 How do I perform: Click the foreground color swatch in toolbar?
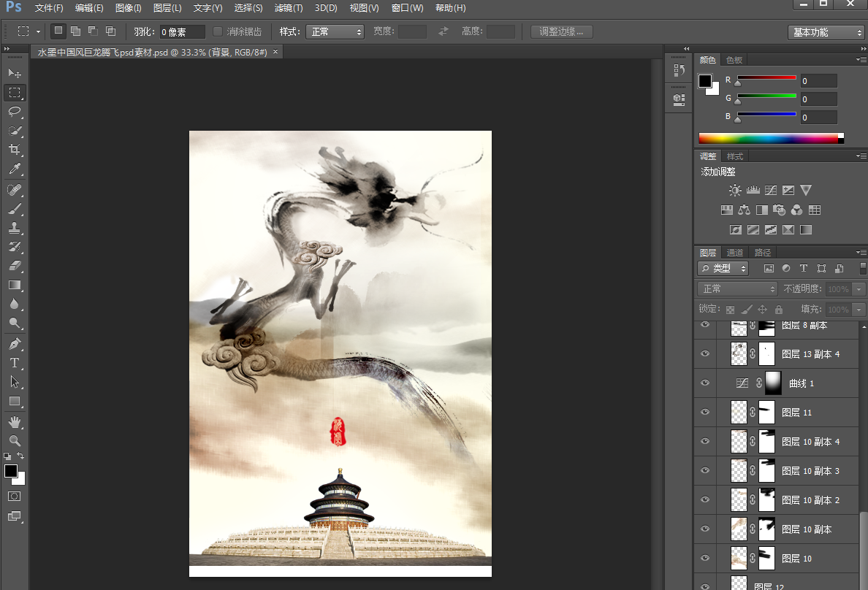[x=11, y=471]
